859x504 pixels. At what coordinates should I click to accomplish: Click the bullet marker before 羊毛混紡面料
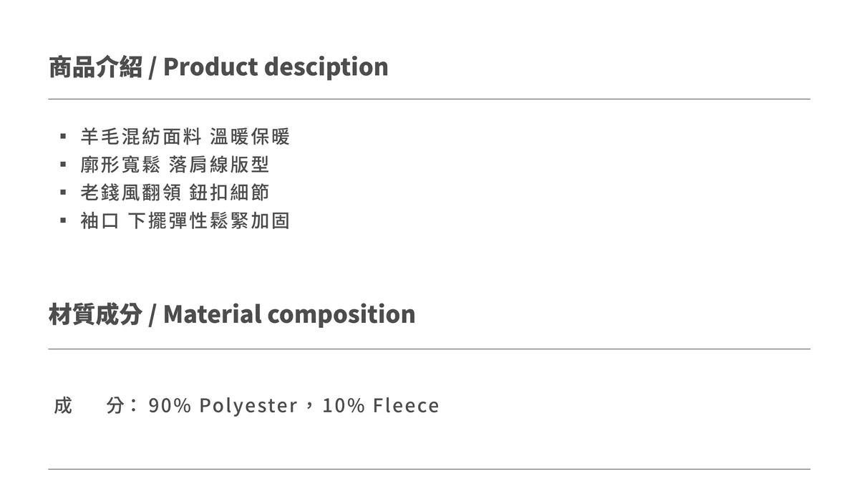[x=64, y=136]
